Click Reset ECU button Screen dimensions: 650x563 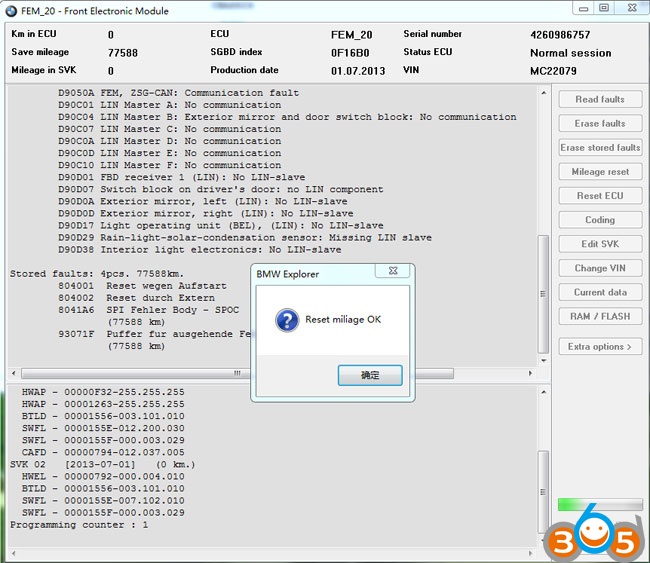(x=600, y=196)
